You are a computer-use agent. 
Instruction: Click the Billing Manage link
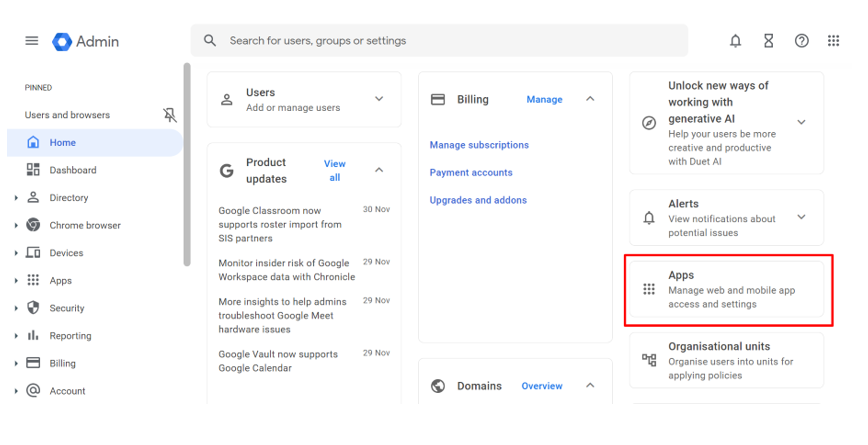[x=544, y=100]
